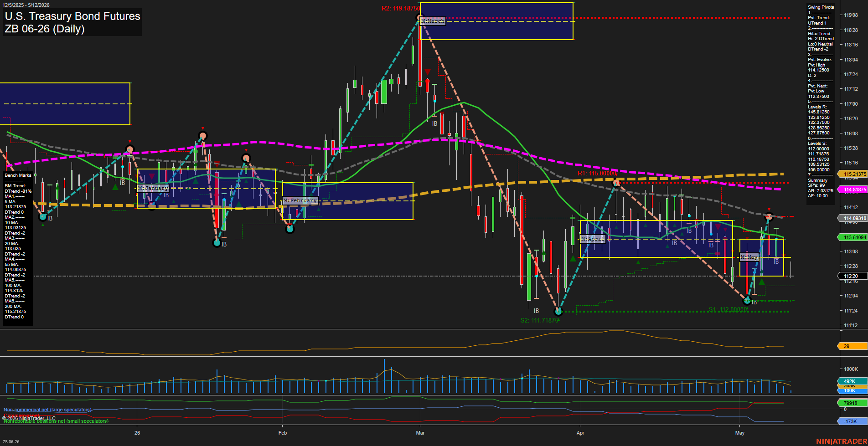
Task: Select the Summary SP's: 99 line
Action: tap(817, 183)
